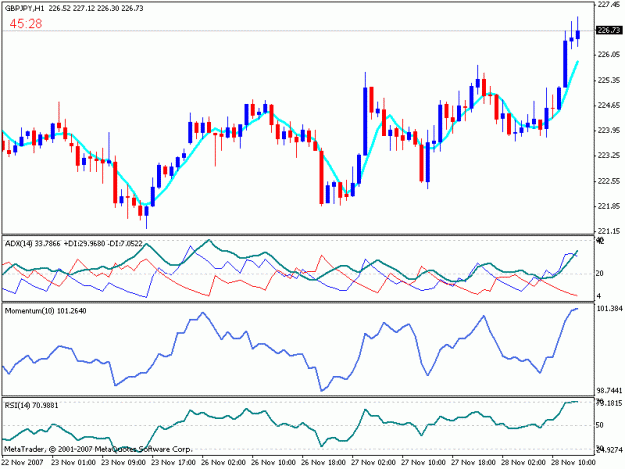625x469 pixels.
Task: Click the 27 Nov 10:00 time label
Action: coord(423,463)
